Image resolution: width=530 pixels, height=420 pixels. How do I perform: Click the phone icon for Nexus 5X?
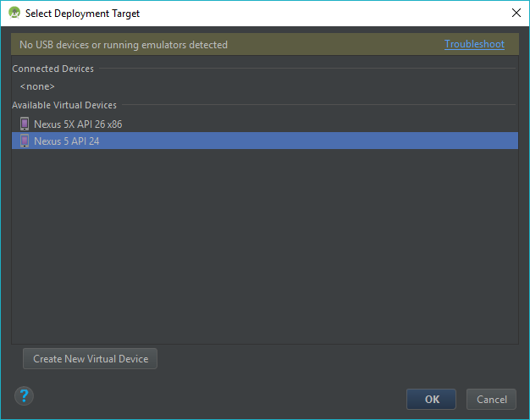(x=24, y=124)
